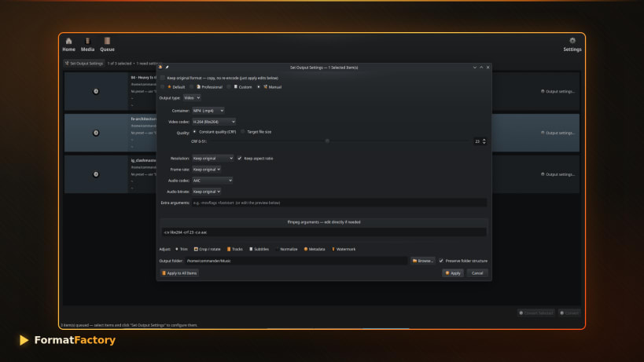Open Output settings for '04 - Heavy Is' row
Image resolution: width=644 pixels, height=362 pixels.
pos(558,91)
